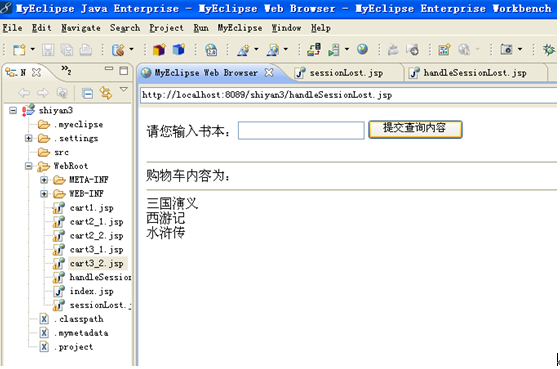Open the Window menu
560x369 pixels.
(x=286, y=28)
